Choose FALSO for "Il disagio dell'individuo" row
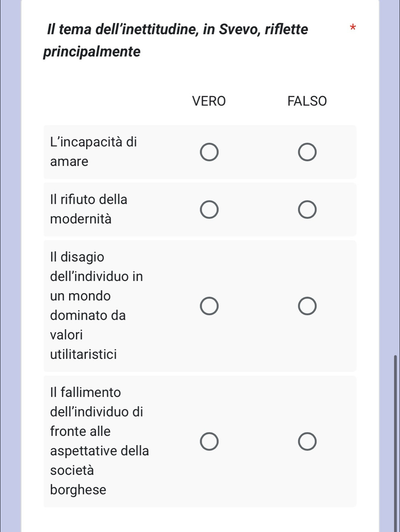The image size is (400, 532). [307, 306]
